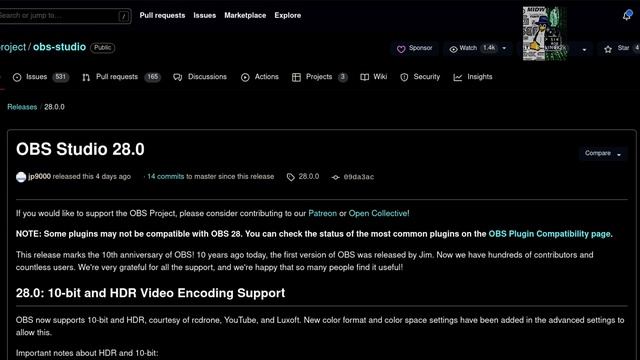
Task: Expand the dropdown arrow beside the Tux image
Action: [584, 50]
